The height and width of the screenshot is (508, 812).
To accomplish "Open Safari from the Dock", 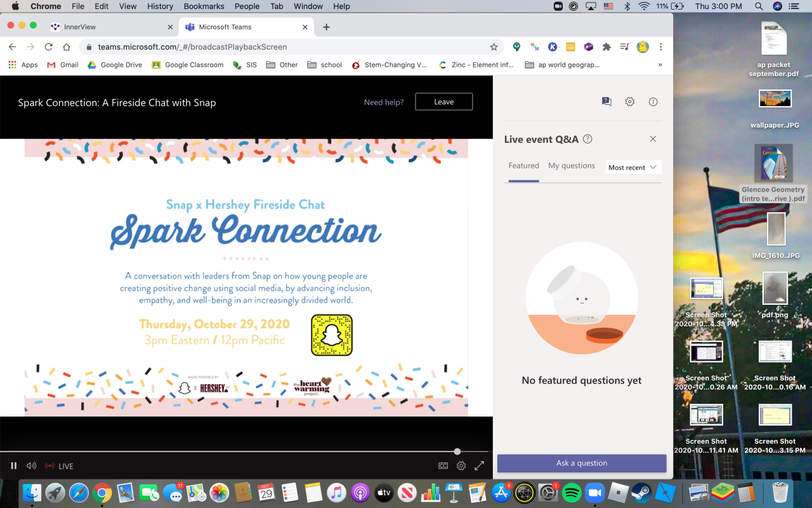I will [x=79, y=493].
